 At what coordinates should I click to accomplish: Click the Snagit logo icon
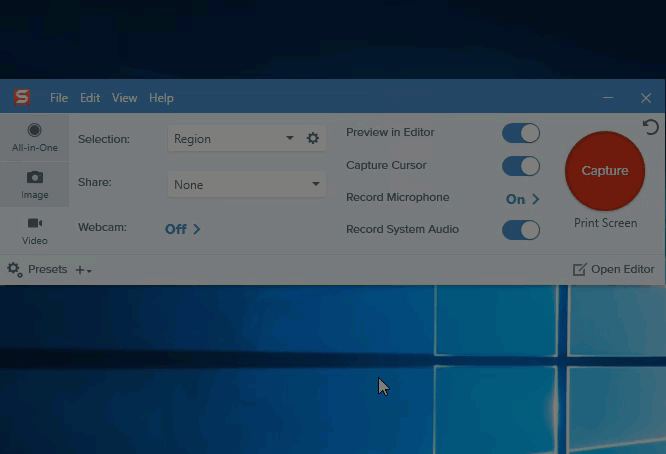click(x=22, y=97)
